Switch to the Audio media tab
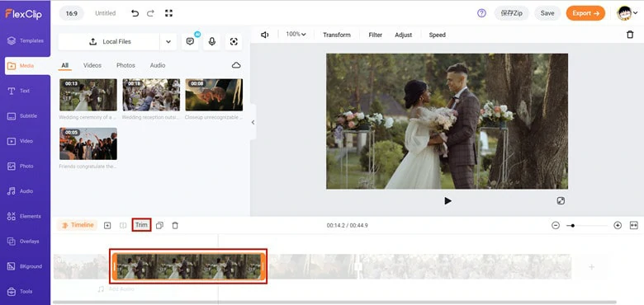Viewport: 644px width, 305px height. [x=158, y=65]
